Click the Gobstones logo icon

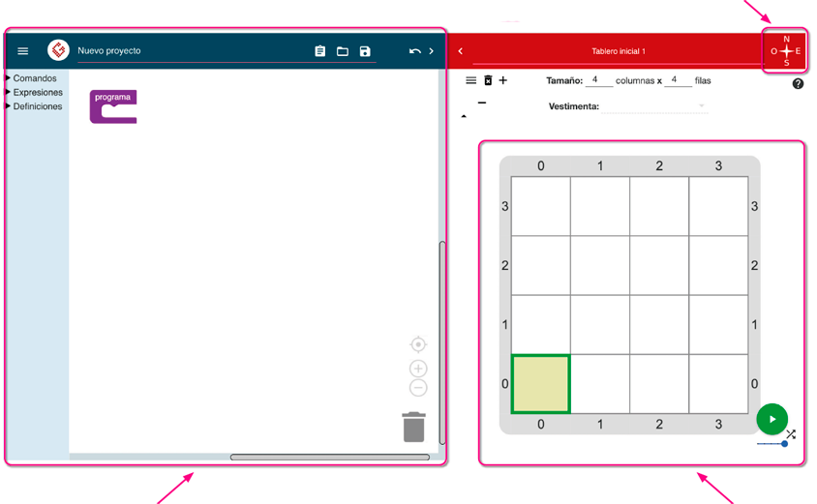(59, 50)
